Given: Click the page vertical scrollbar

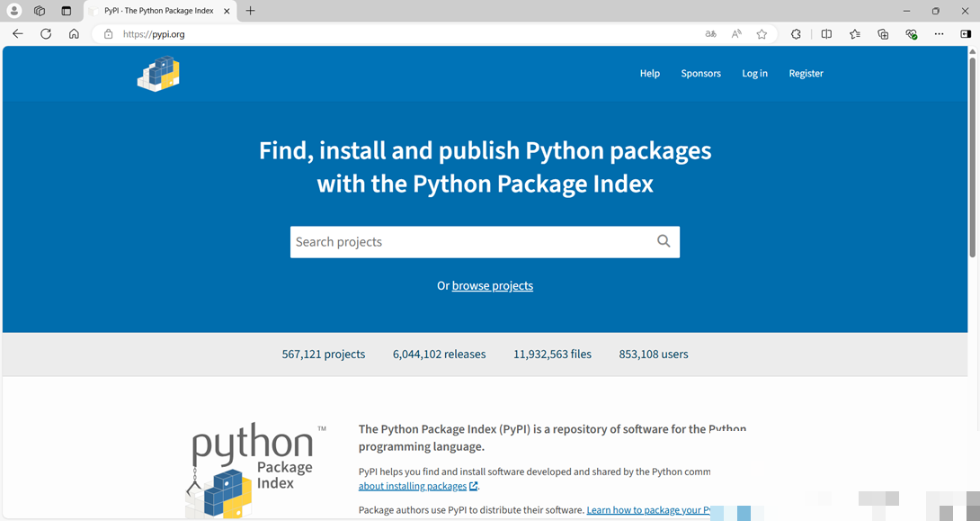Looking at the screenshot, I should tap(973, 157).
